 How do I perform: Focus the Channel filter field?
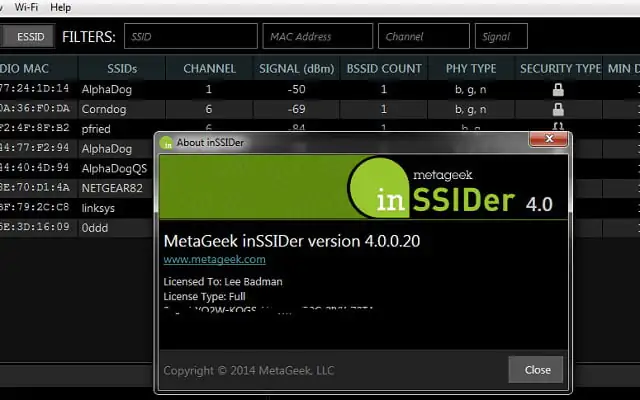point(424,36)
